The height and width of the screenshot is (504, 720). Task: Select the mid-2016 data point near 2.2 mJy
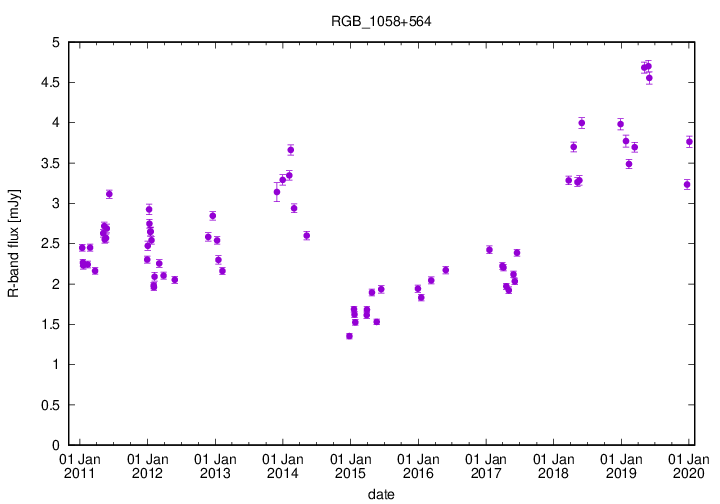[x=446, y=270]
